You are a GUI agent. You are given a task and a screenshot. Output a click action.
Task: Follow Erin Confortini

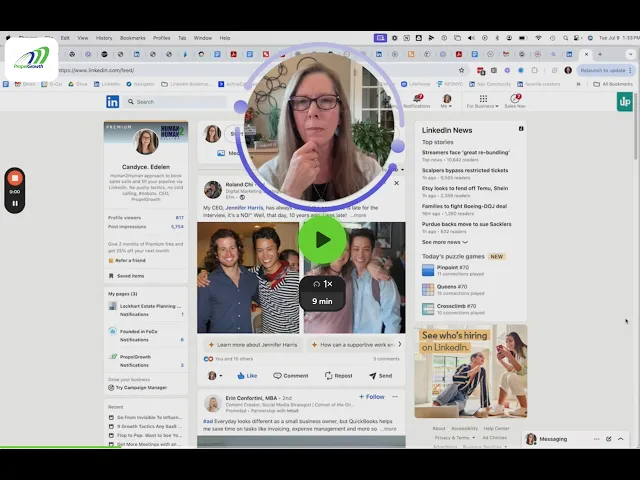coord(371,397)
